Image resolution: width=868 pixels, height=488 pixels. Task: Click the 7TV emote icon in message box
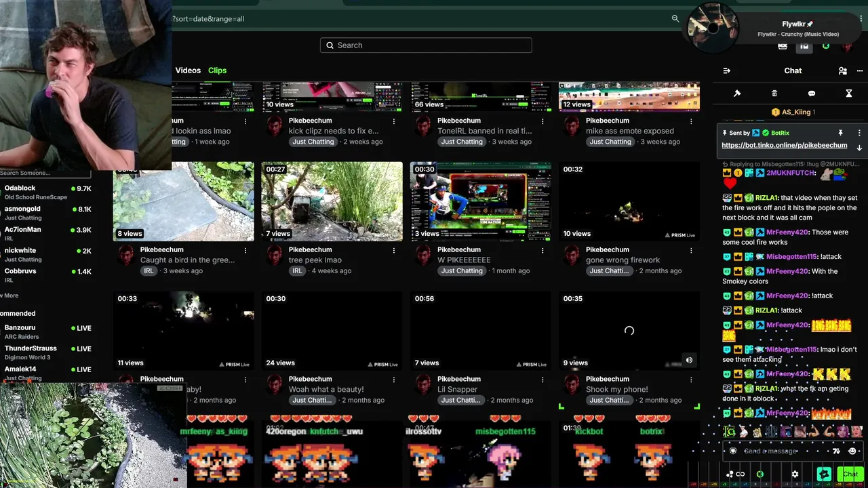pyautogui.click(x=836, y=451)
